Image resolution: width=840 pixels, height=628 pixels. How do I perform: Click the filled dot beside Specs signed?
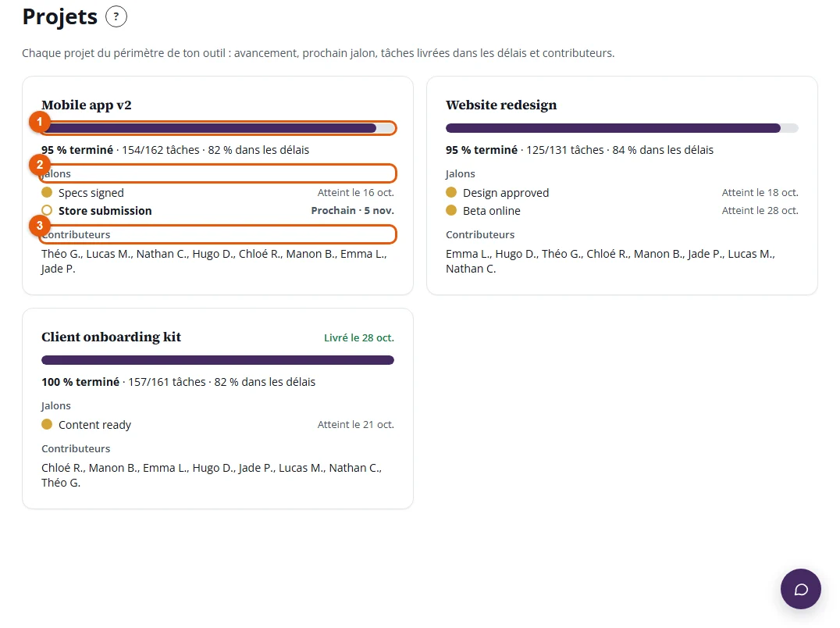click(x=47, y=192)
